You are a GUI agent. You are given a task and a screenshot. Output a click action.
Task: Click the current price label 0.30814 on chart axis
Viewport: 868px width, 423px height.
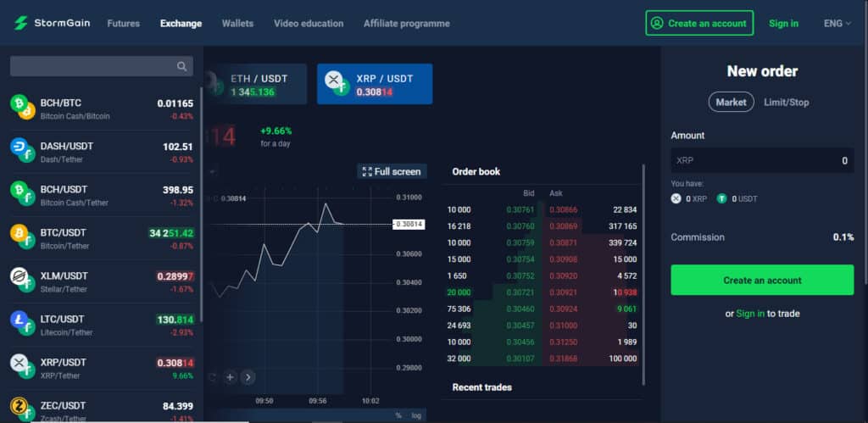(x=409, y=225)
